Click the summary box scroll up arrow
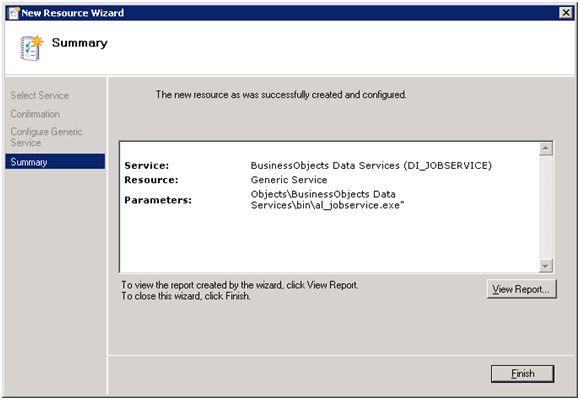 pos(546,149)
